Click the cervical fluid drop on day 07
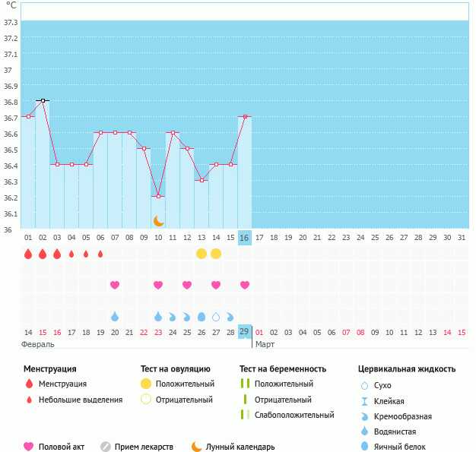Screen dimensions: 476x452 click(115, 316)
